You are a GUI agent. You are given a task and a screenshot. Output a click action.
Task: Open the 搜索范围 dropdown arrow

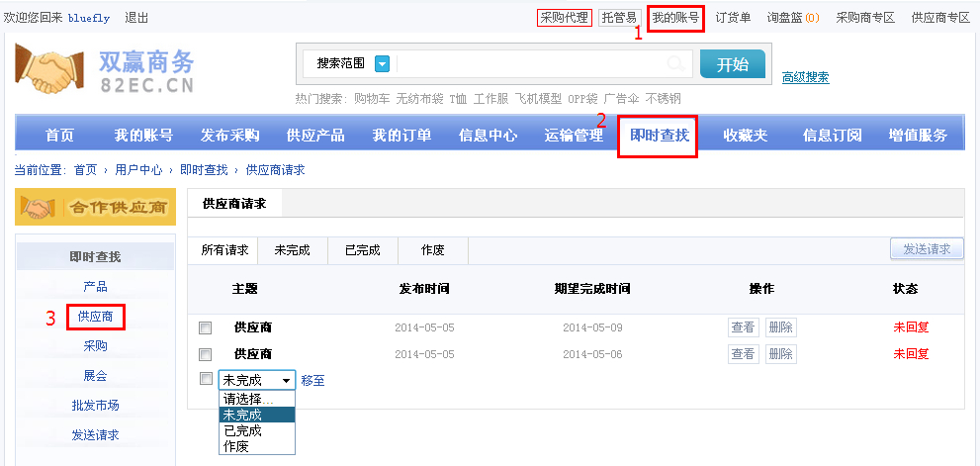pos(382,64)
